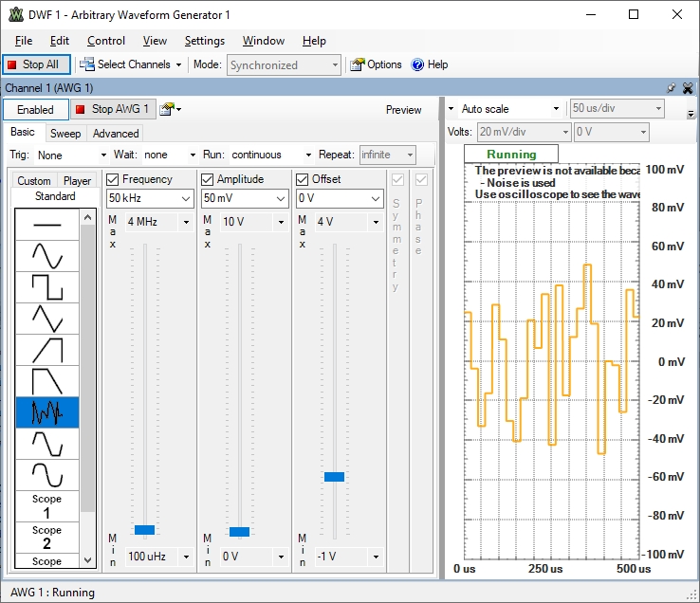The height and width of the screenshot is (603, 700).
Task: Select the Square waveform icon
Action: tap(46, 287)
